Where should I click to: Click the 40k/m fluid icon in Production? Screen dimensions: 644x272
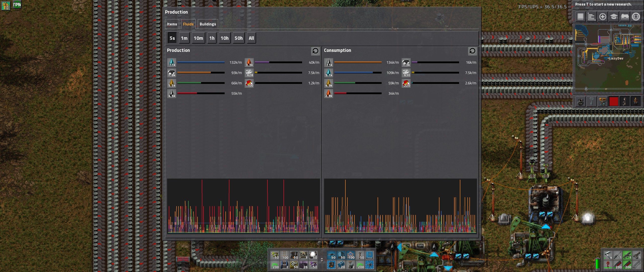[249, 62]
